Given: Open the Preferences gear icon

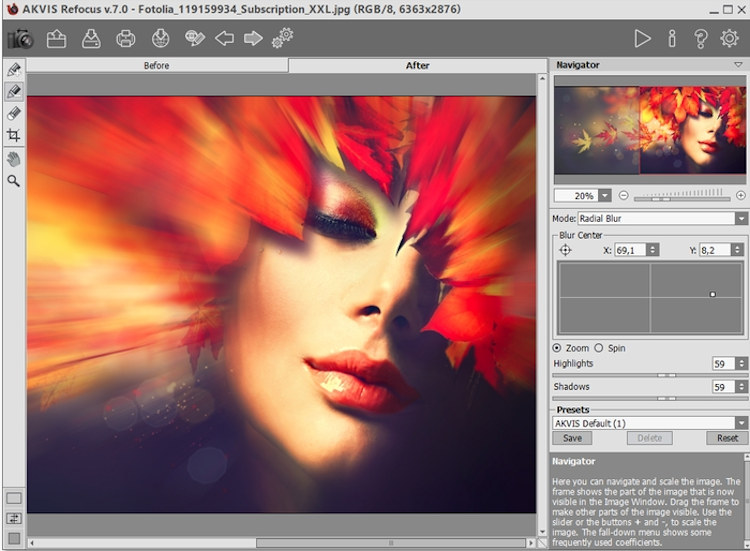Looking at the screenshot, I should (729, 39).
